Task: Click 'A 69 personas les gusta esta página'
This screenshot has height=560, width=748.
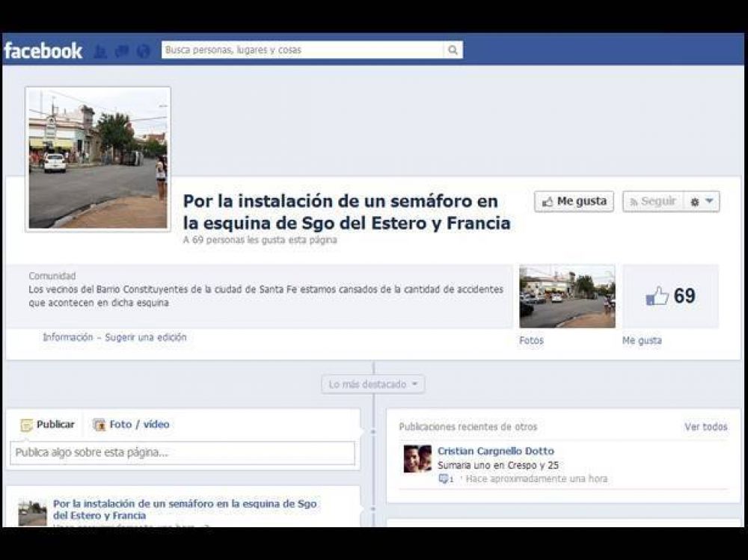Action: click(260, 239)
